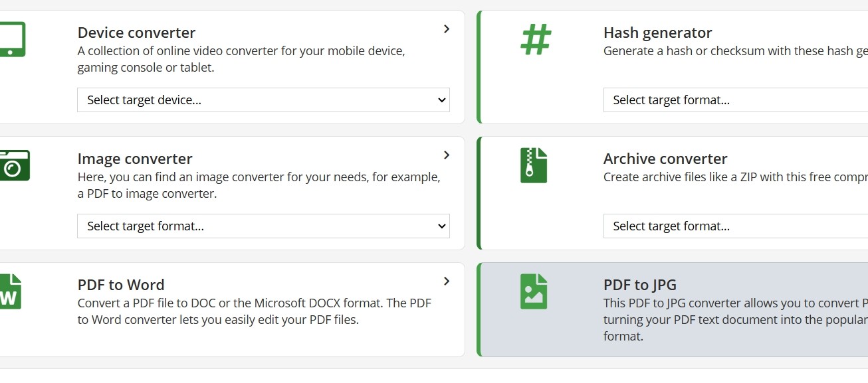The height and width of the screenshot is (383, 868).
Task: Click the Image converter camera icon
Action: (x=13, y=165)
